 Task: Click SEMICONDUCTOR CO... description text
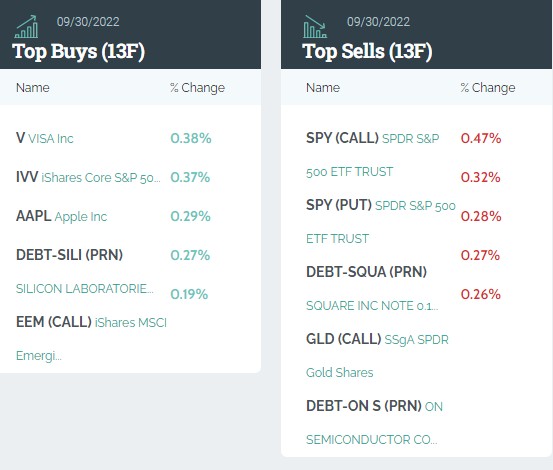(371, 440)
